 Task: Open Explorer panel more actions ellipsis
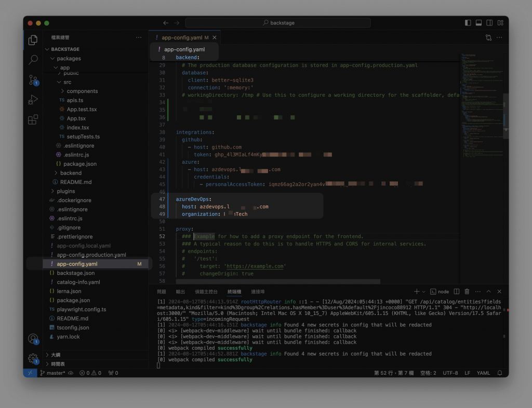click(139, 37)
